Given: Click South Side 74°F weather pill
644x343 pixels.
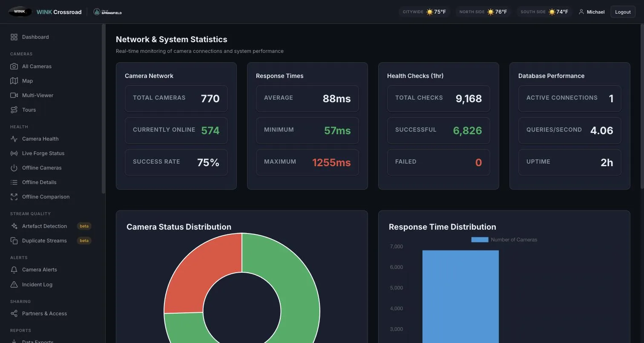Looking at the screenshot, I should (544, 12).
